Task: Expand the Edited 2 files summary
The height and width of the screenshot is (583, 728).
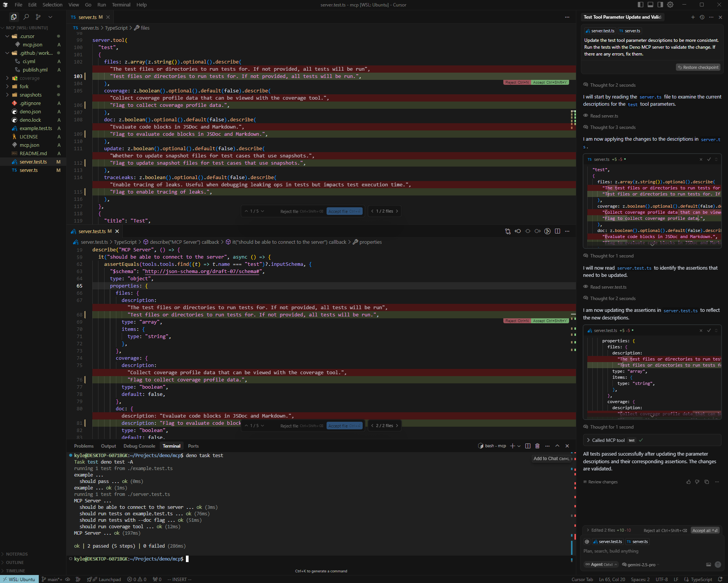Action: click(609, 530)
